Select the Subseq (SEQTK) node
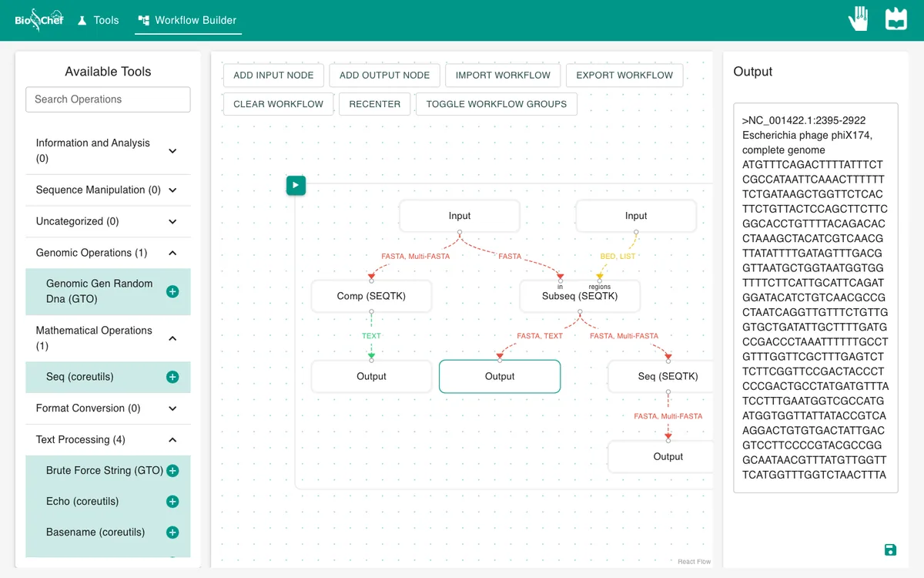 (x=580, y=296)
